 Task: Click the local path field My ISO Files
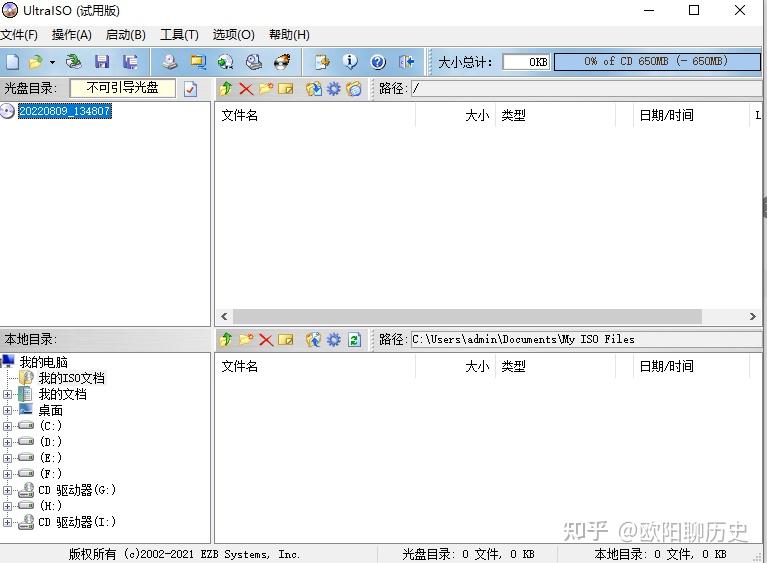586,339
